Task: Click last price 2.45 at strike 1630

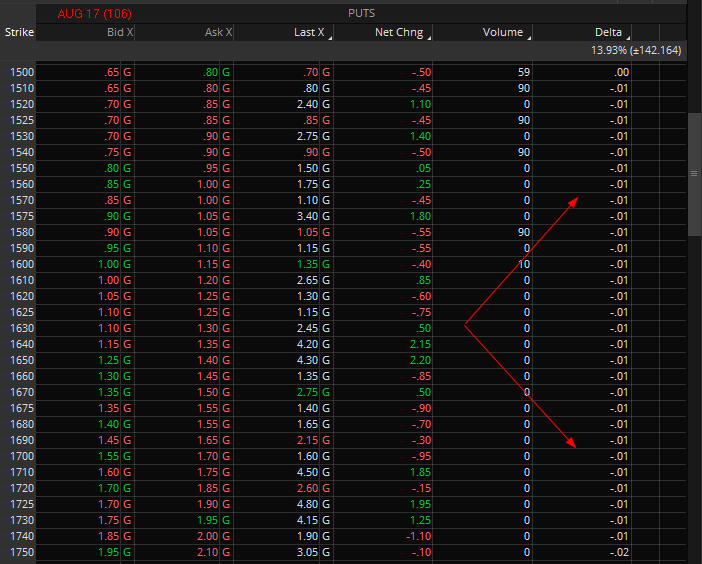Action: (x=307, y=328)
